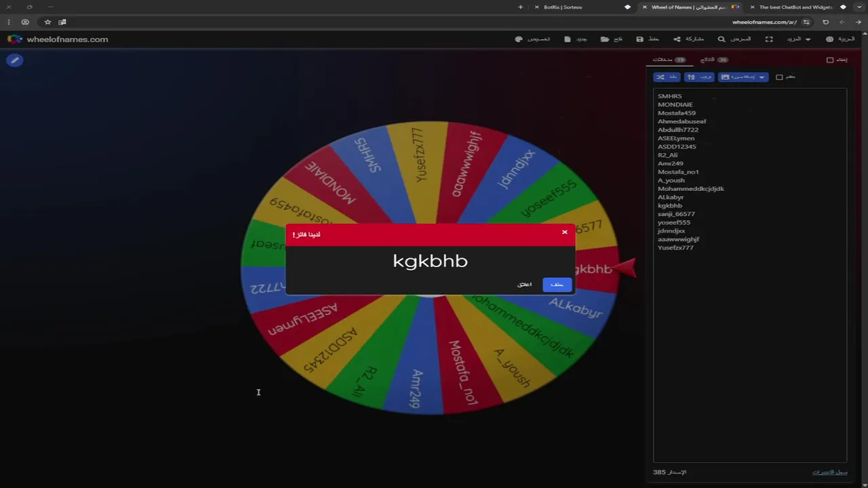This screenshot has width=868, height=488.
Task: Toggle the Advanced checkbox in the entries toolbar
Action: tap(779, 77)
